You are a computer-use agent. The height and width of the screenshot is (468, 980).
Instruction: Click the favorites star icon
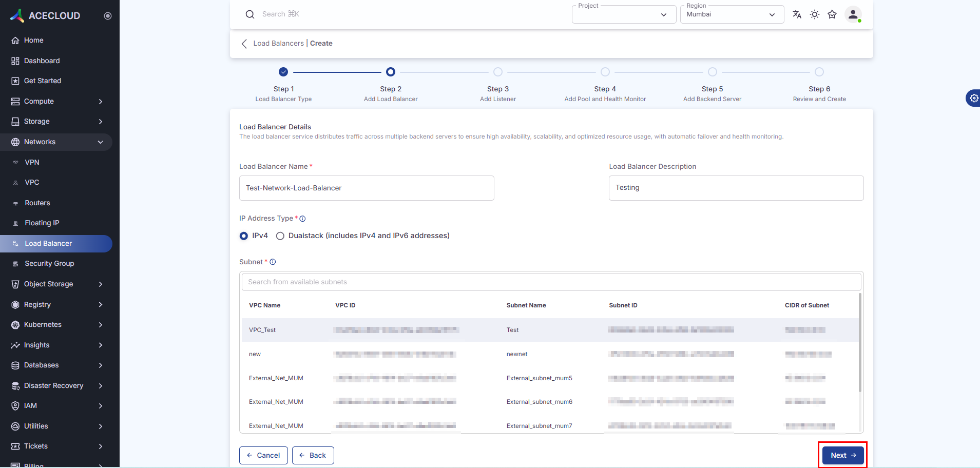point(832,14)
